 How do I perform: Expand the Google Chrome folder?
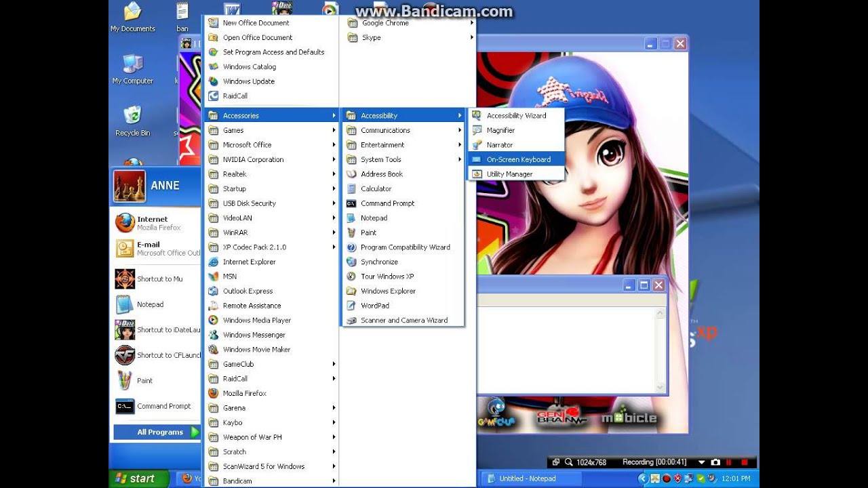[410, 23]
